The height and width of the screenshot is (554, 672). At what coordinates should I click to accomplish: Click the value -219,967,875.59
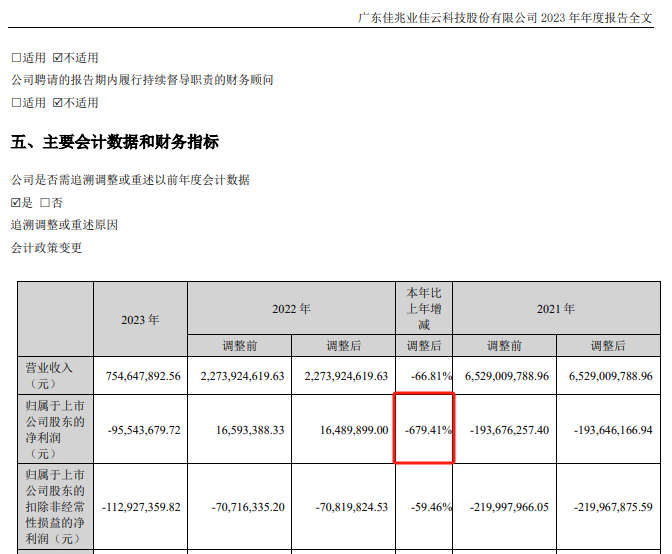click(x=613, y=507)
